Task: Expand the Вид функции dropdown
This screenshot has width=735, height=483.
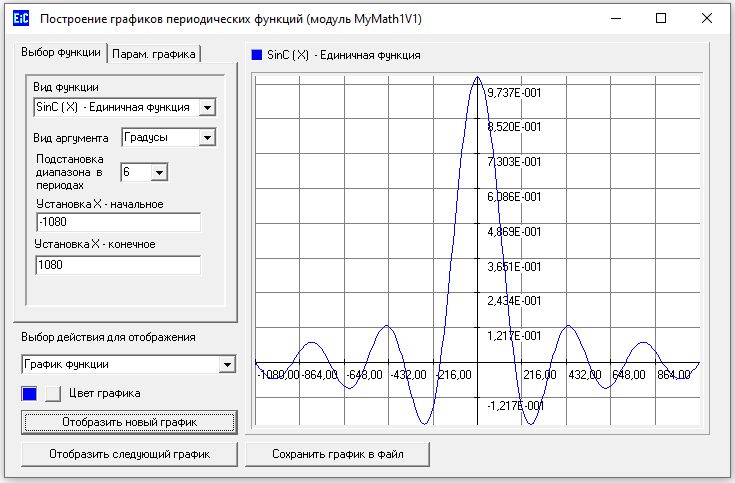Action: click(x=207, y=107)
